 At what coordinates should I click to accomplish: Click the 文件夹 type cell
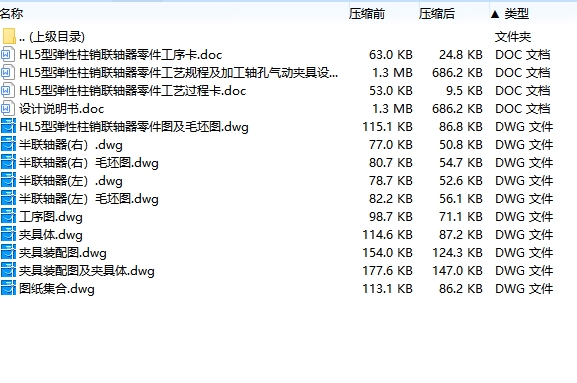[513, 37]
